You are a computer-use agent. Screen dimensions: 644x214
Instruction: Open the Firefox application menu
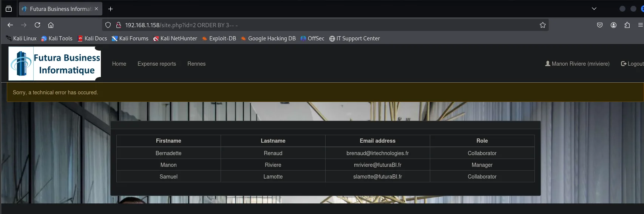pyautogui.click(x=640, y=25)
